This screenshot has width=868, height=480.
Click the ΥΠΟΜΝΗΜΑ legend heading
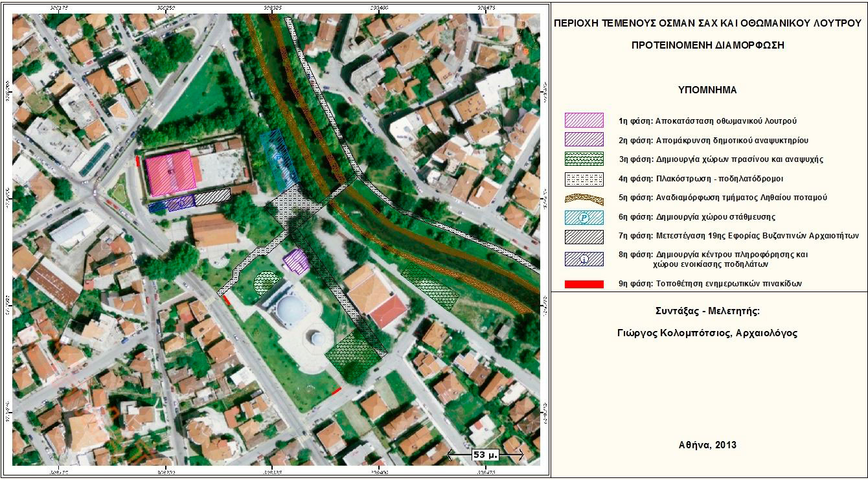coord(707,90)
